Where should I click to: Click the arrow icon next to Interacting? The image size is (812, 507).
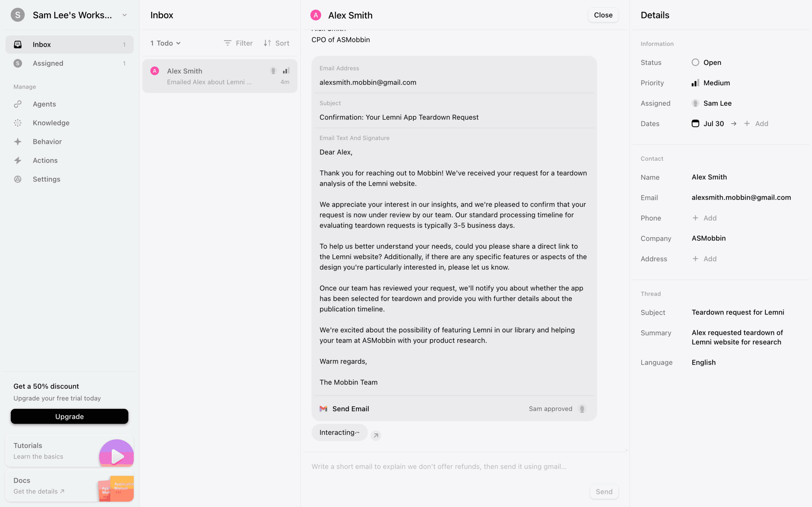click(376, 435)
